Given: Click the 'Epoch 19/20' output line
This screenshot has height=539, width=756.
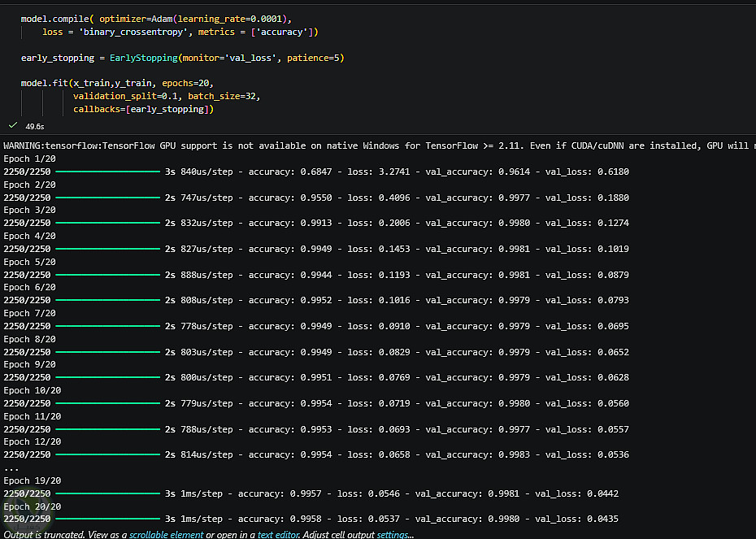Looking at the screenshot, I should (33, 480).
